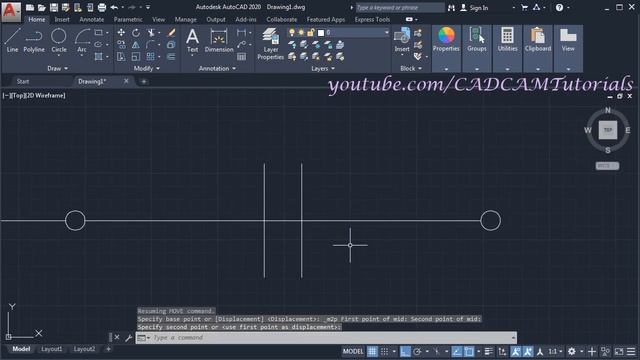The width and height of the screenshot is (640, 360).
Task: Click the Insert block icon
Action: [x=402, y=39]
